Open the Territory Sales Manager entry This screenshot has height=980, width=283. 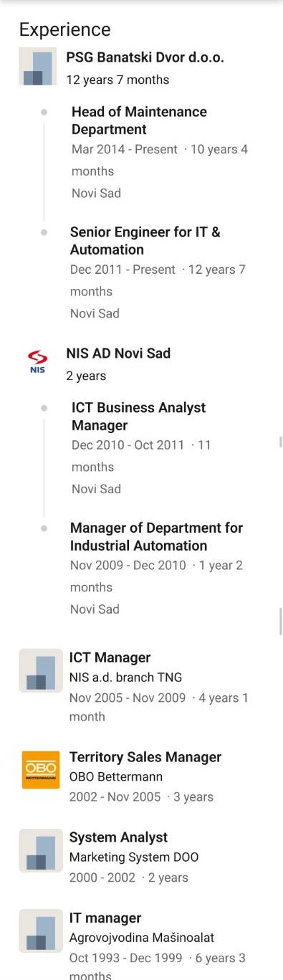click(x=145, y=757)
